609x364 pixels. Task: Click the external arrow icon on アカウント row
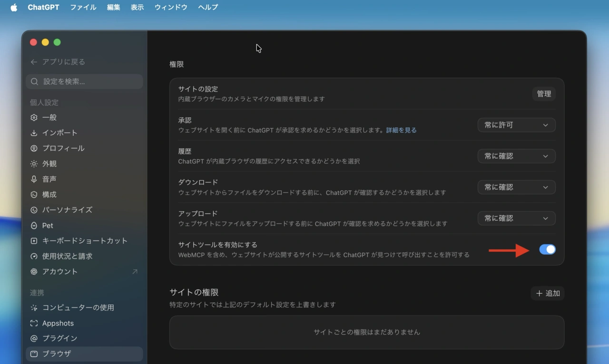tap(135, 271)
